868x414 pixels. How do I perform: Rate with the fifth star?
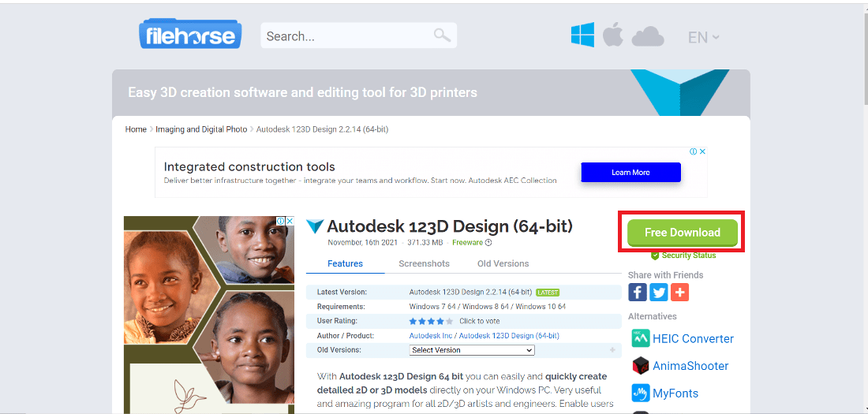(x=450, y=321)
